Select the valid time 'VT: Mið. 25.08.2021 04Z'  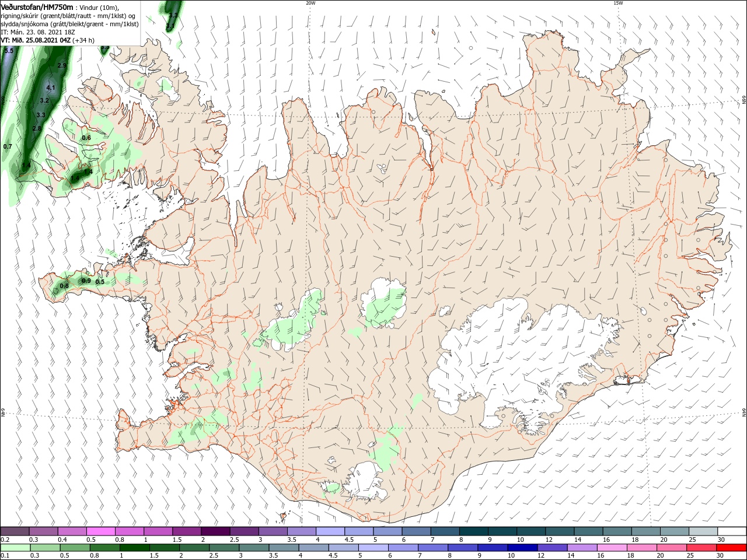[36, 40]
